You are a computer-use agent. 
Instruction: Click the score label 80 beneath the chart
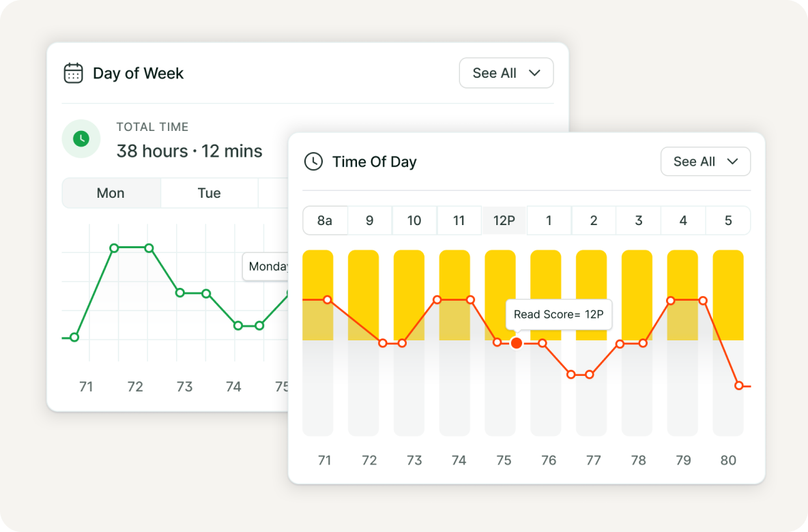tap(728, 460)
